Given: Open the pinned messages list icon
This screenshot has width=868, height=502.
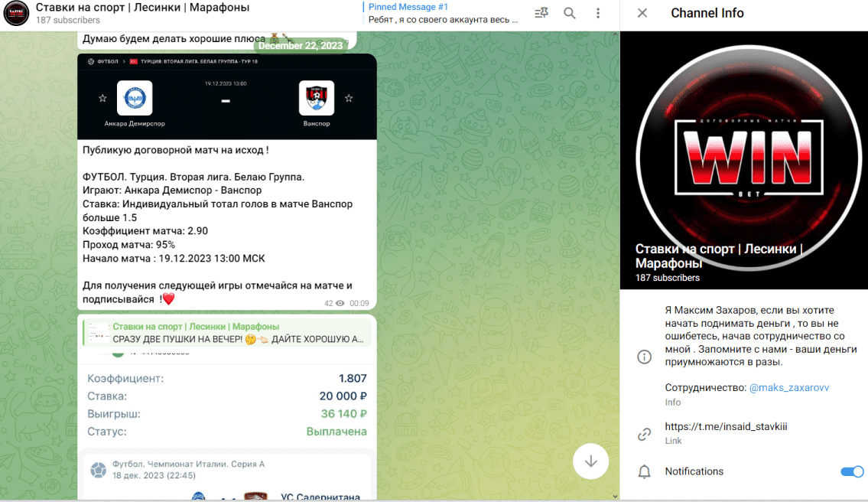Looking at the screenshot, I should click(x=541, y=13).
